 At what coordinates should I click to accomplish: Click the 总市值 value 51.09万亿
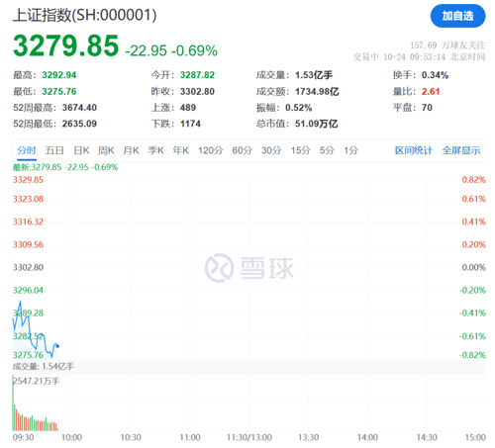(x=316, y=124)
